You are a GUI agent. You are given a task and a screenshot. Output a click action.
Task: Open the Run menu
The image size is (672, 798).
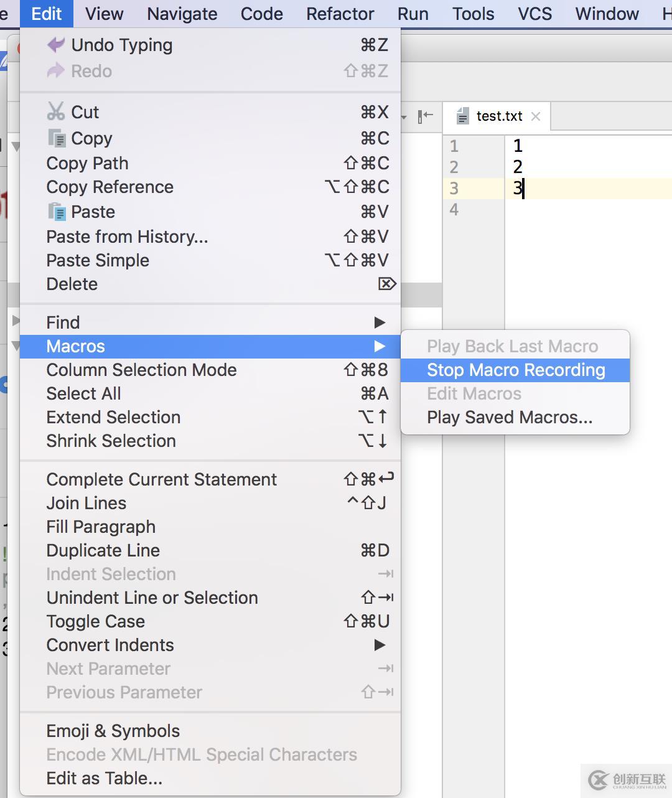[x=413, y=14]
